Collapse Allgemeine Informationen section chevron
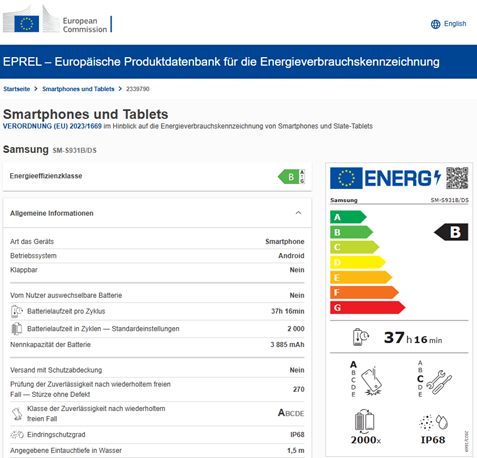Viewport: 477px width, 458px height. (x=298, y=213)
